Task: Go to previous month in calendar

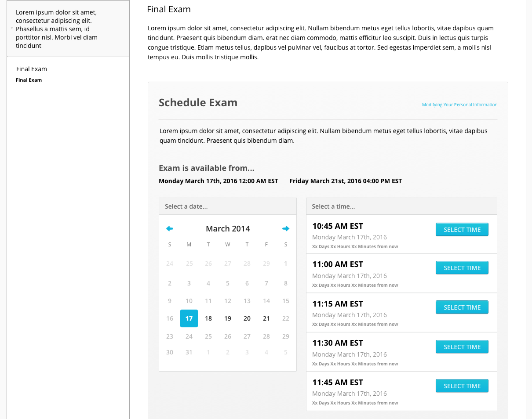Action: pos(170,228)
